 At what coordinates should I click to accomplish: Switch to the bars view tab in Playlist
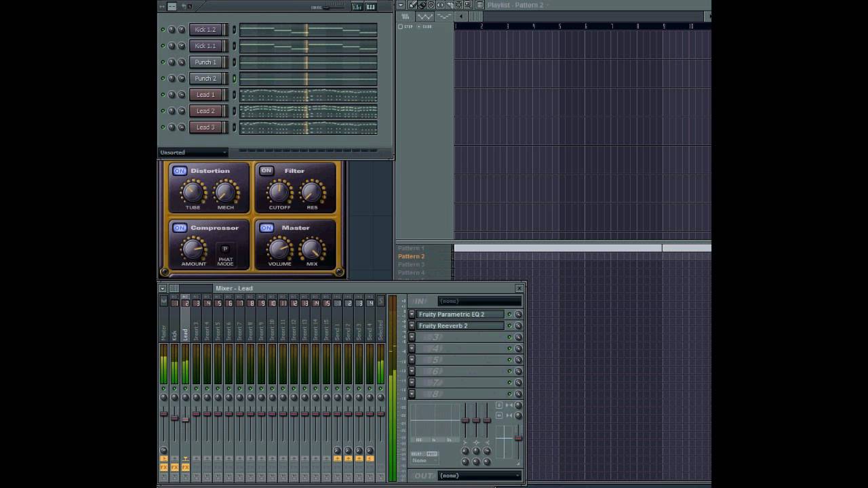point(406,16)
